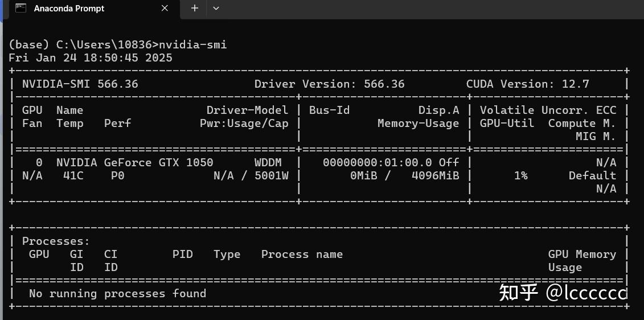Click the Bus-Id column header
This screenshot has width=644, height=320.
pyautogui.click(x=329, y=110)
